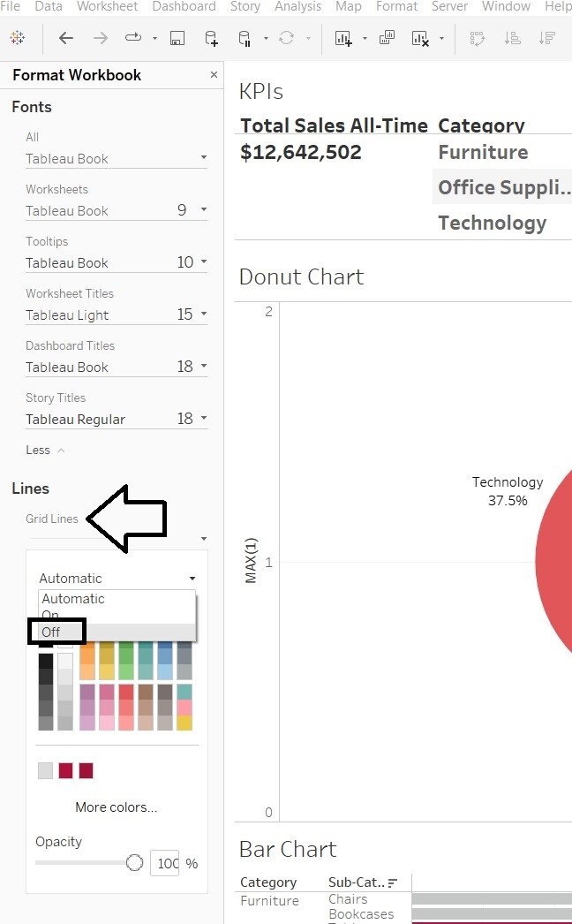Image resolution: width=572 pixels, height=924 pixels.
Task: Undo with the back arrow icon
Action: pos(66,38)
